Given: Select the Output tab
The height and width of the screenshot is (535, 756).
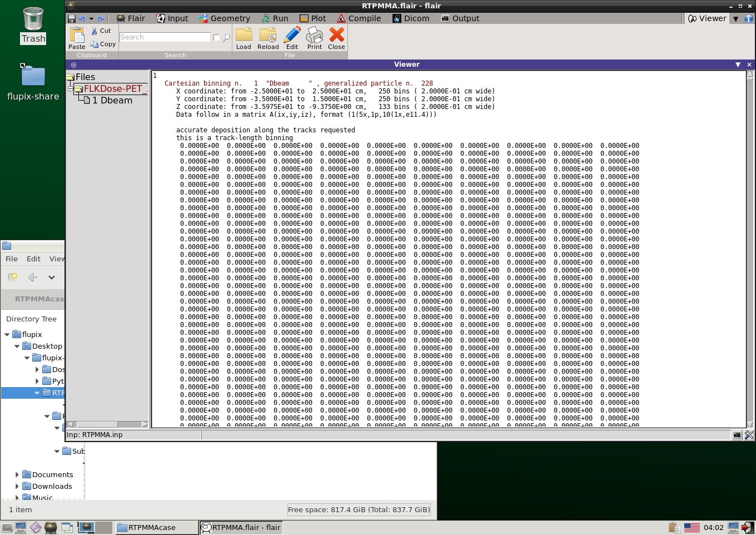Looking at the screenshot, I should pos(460,18).
